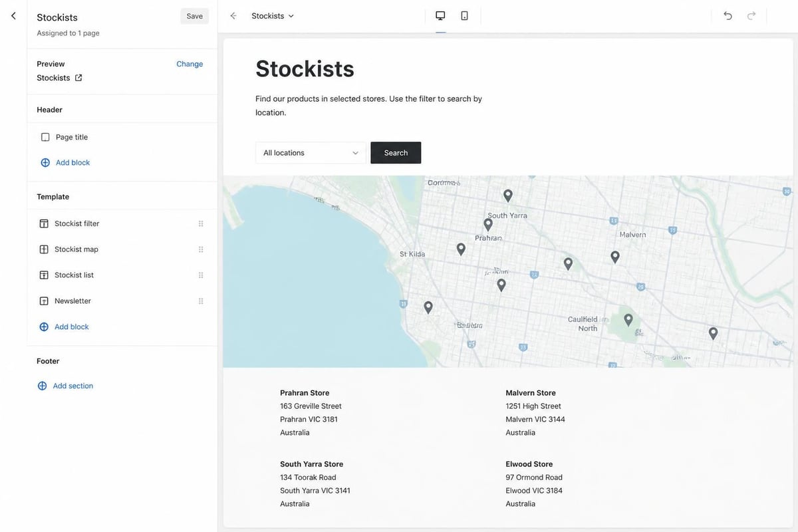Click the map pin near South Yarra
Screen dimensions: 798x532
click(508, 196)
